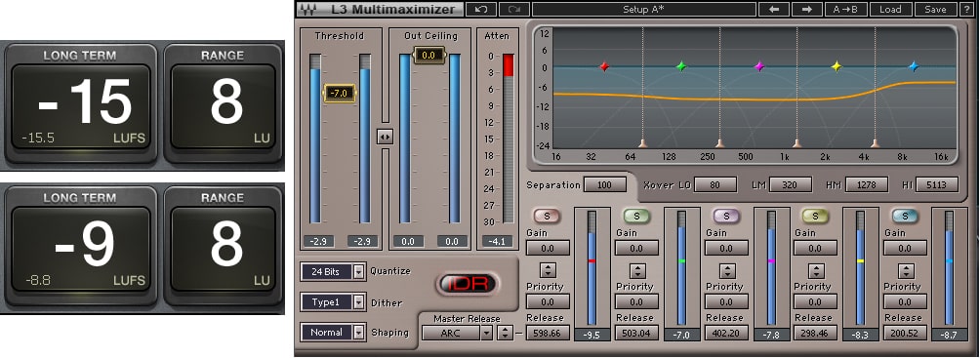Click the threshold/ceiling link button
The width and height of the screenshot is (980, 358).
pos(385,138)
